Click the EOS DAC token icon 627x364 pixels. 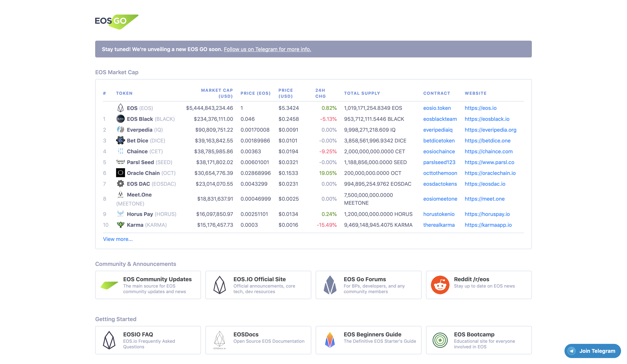point(120,184)
